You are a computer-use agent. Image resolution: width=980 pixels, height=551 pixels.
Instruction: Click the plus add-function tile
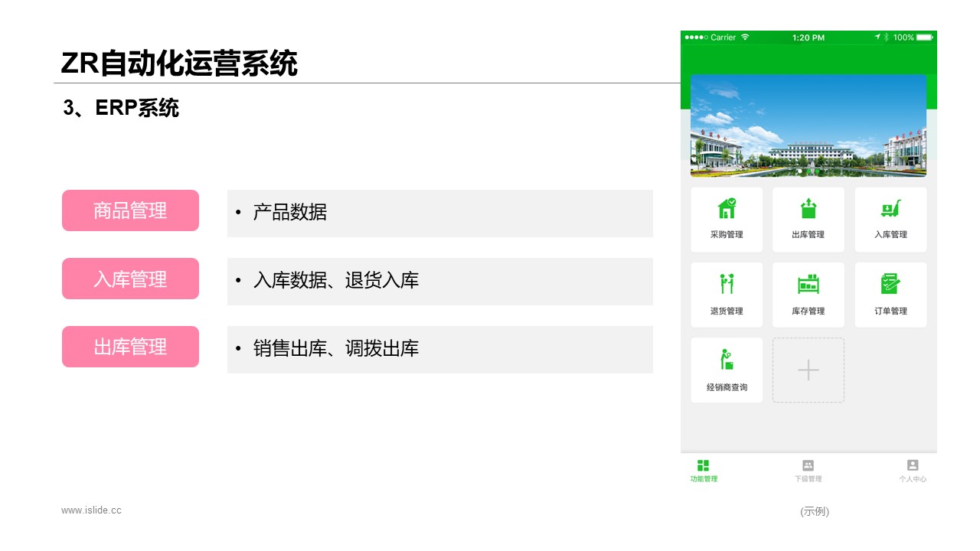(x=808, y=370)
